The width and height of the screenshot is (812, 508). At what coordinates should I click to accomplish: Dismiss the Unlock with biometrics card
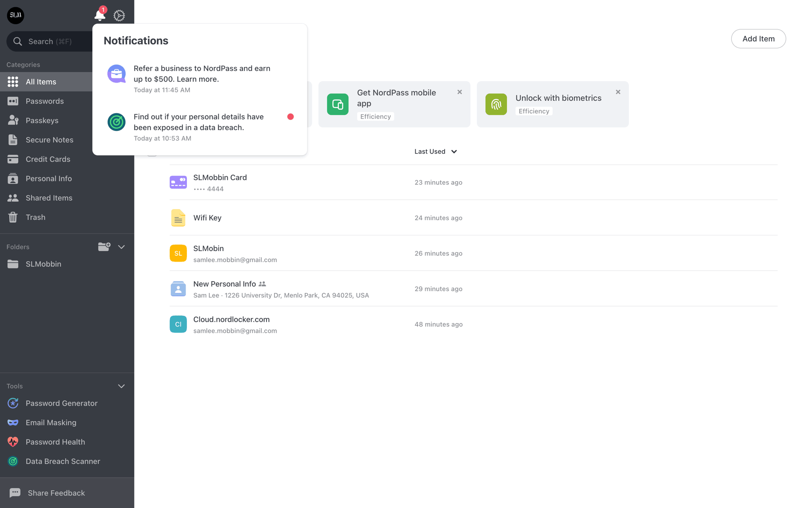[618, 92]
